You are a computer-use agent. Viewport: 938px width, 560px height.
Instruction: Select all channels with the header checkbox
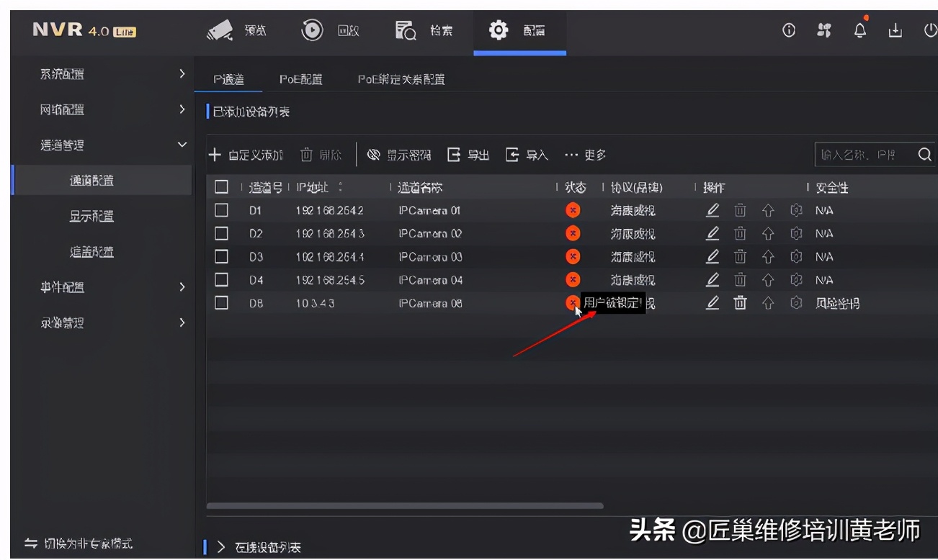tap(222, 186)
